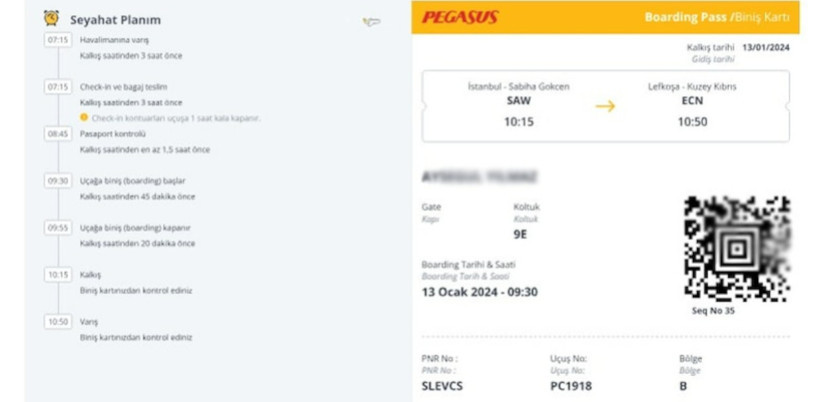Select the 07:15 Havalimanına varış time badge

pyautogui.click(x=58, y=40)
